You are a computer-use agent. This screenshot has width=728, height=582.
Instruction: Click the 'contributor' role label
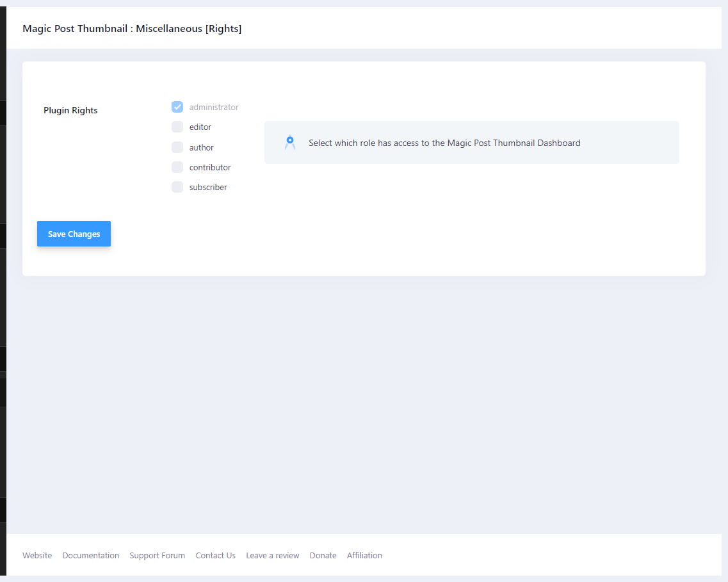pyautogui.click(x=210, y=168)
